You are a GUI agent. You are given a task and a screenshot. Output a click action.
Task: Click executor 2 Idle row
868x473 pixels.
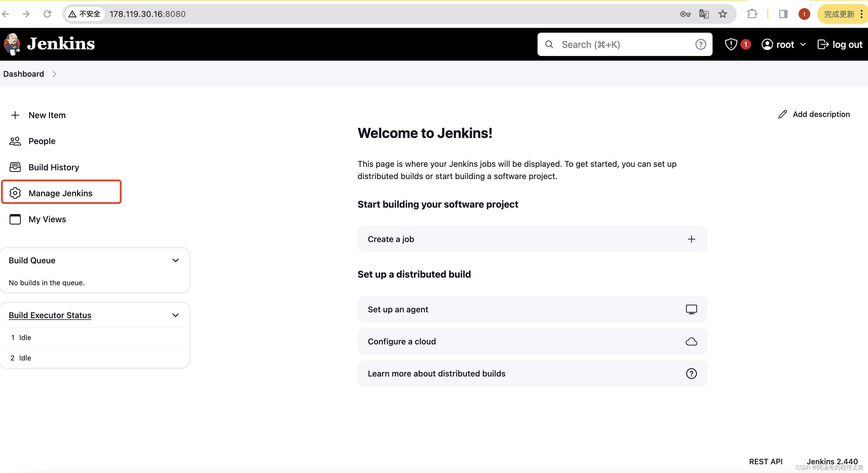(x=95, y=358)
